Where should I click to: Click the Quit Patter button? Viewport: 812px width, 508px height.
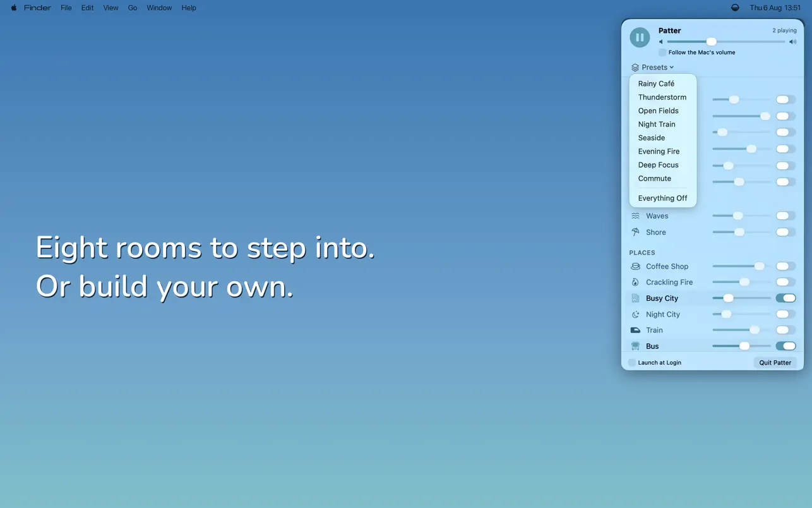[x=775, y=363]
